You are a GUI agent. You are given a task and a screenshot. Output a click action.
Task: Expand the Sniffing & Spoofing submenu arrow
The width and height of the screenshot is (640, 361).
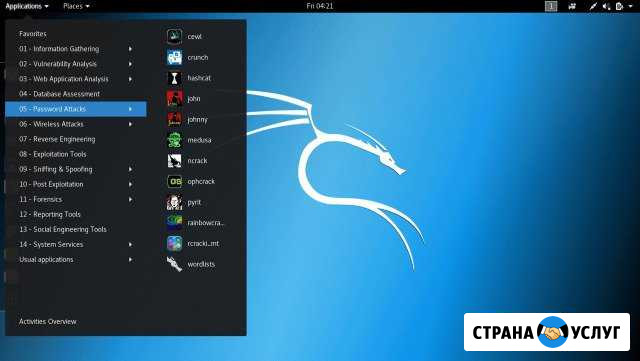130,169
